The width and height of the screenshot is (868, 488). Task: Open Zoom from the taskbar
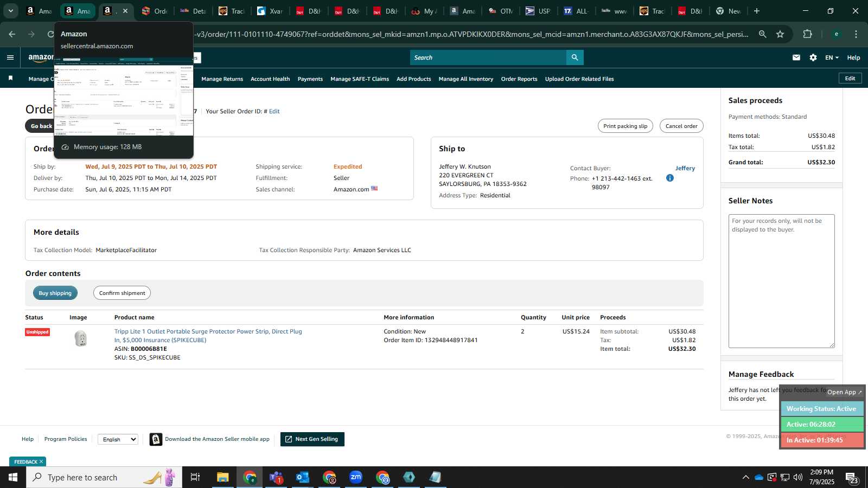[356, 477]
